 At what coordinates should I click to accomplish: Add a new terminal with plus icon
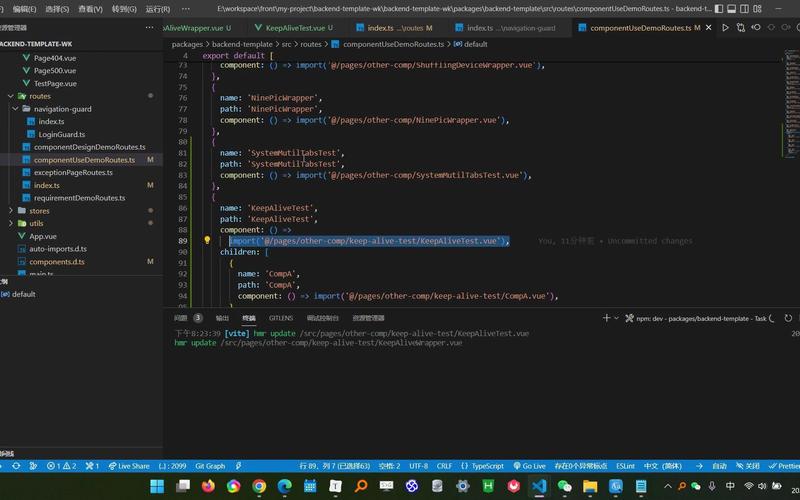click(x=607, y=318)
